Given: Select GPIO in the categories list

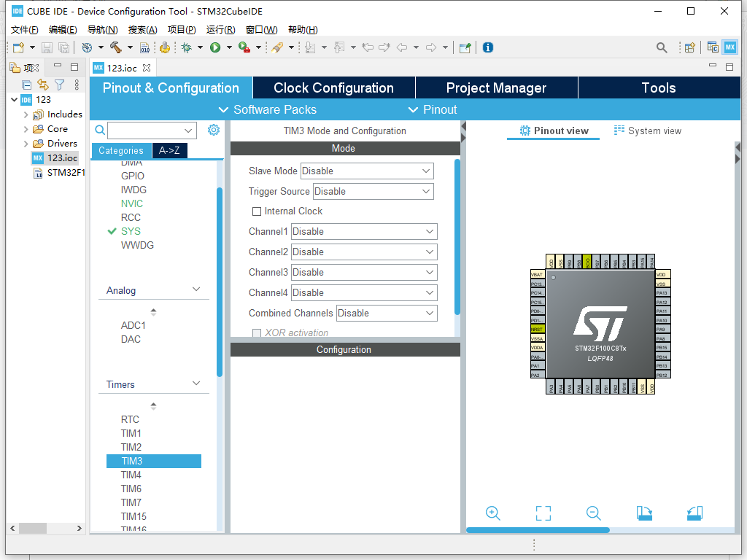Looking at the screenshot, I should pyautogui.click(x=133, y=176).
